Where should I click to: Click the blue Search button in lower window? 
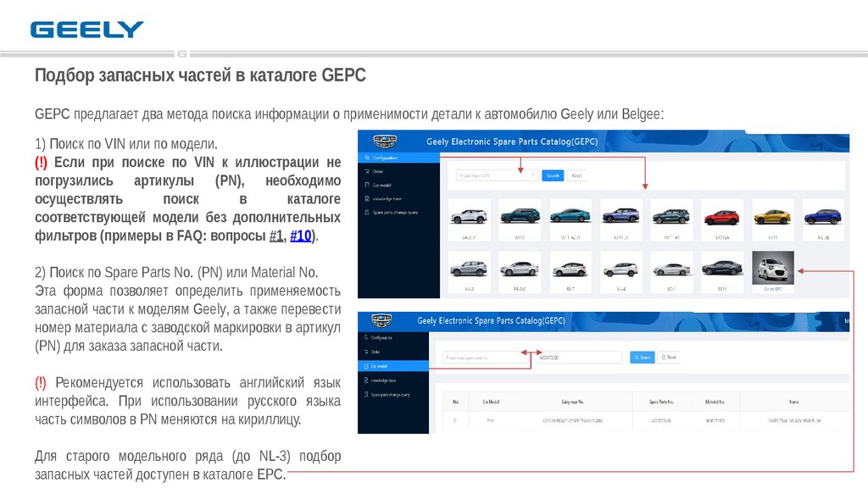coord(643,358)
